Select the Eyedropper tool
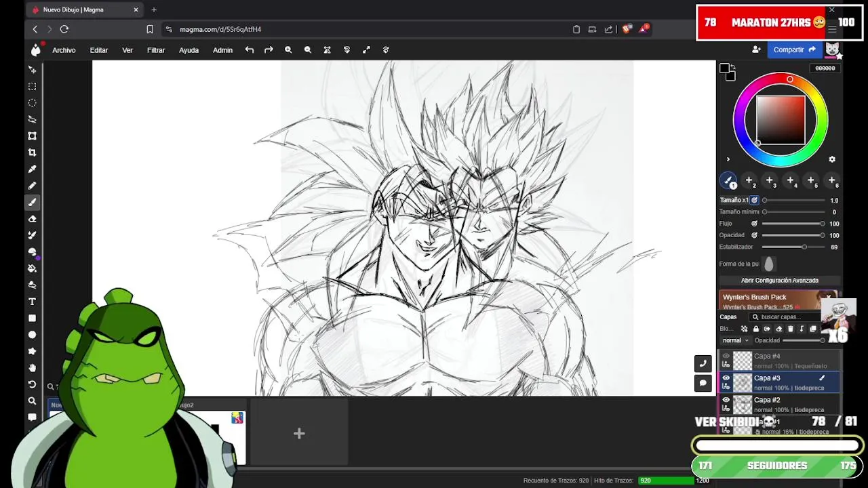This screenshot has width=868, height=488. point(32,169)
